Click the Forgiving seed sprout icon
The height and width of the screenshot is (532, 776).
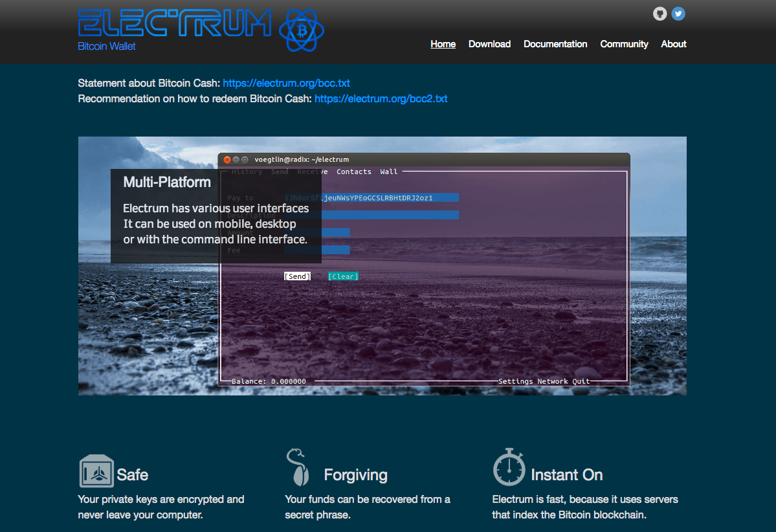pyautogui.click(x=297, y=467)
